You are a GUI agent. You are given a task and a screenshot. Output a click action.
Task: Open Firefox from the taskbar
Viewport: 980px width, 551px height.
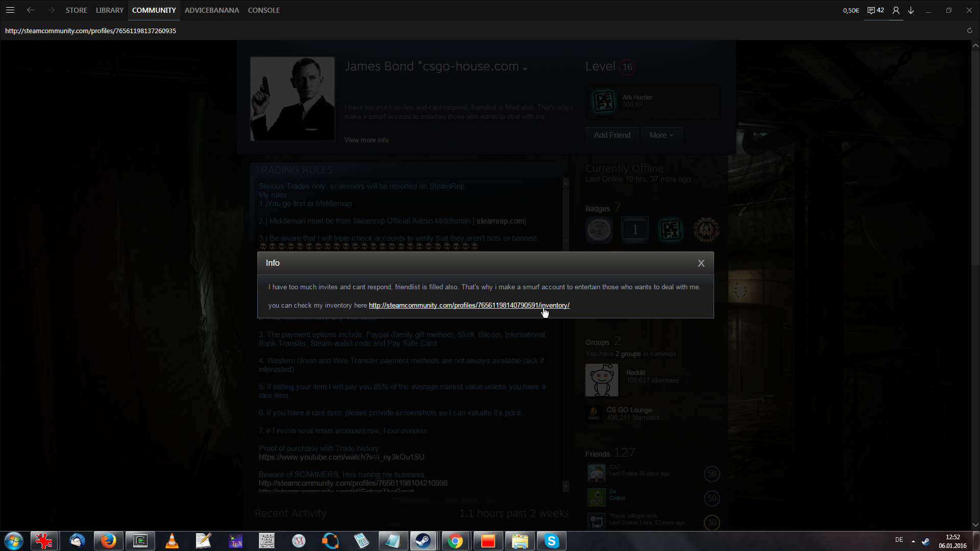pos(108,541)
